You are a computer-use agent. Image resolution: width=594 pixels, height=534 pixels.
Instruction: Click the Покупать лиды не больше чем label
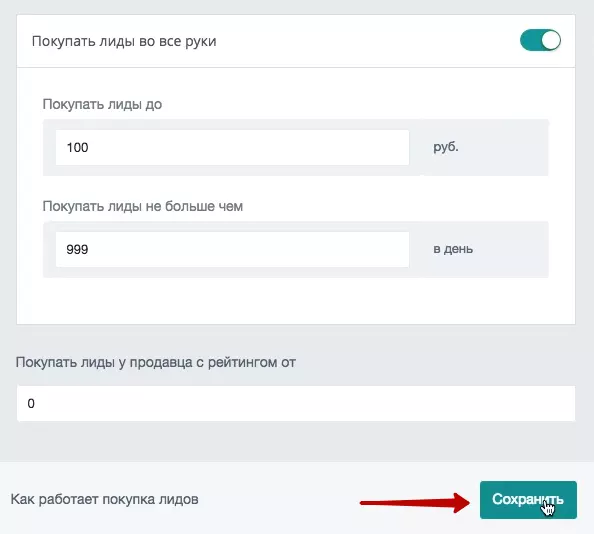142,206
